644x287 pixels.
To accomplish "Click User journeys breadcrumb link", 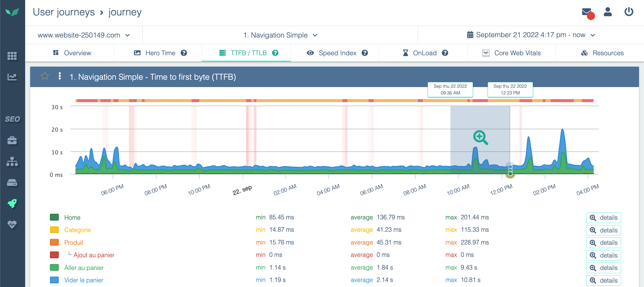I will pos(64,12).
